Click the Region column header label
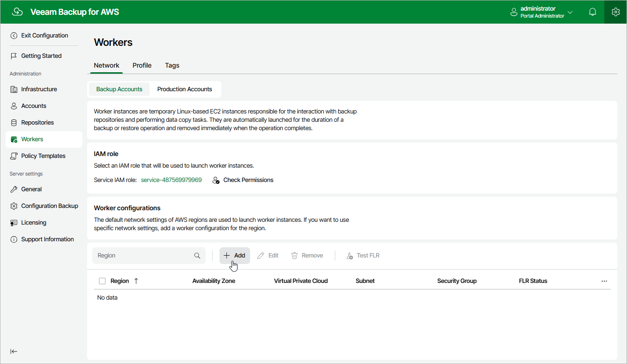Viewport: 627px width, 364px height. click(119, 281)
